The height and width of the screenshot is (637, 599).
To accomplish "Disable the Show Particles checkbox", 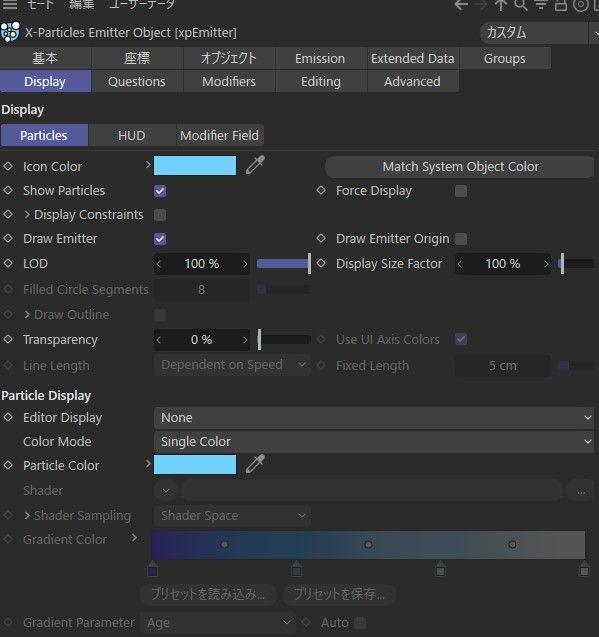I will pyautogui.click(x=160, y=191).
